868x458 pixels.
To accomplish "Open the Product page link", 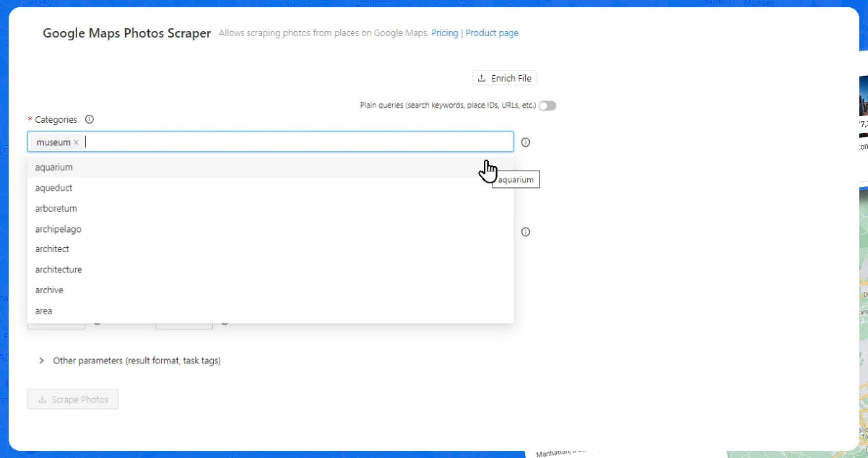I will pyautogui.click(x=491, y=33).
